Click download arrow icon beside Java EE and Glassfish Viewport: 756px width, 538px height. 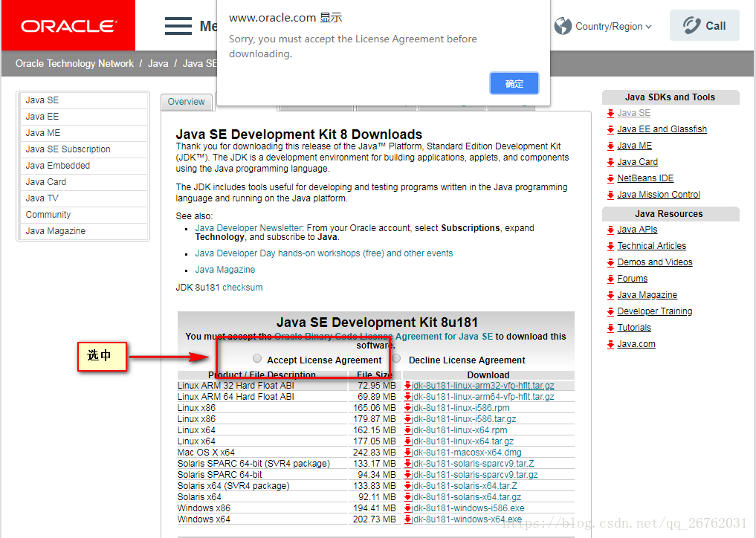tap(610, 130)
